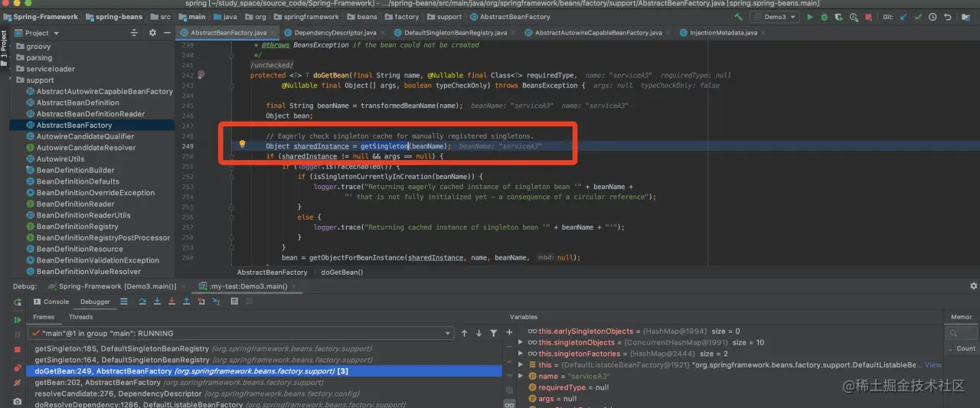Click Show Execution Point icon

[x=123, y=302]
